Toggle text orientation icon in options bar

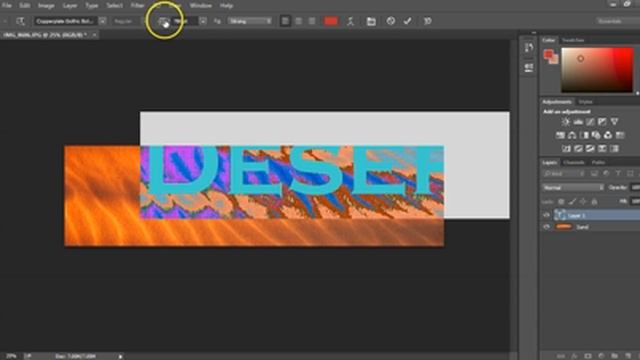20,21
